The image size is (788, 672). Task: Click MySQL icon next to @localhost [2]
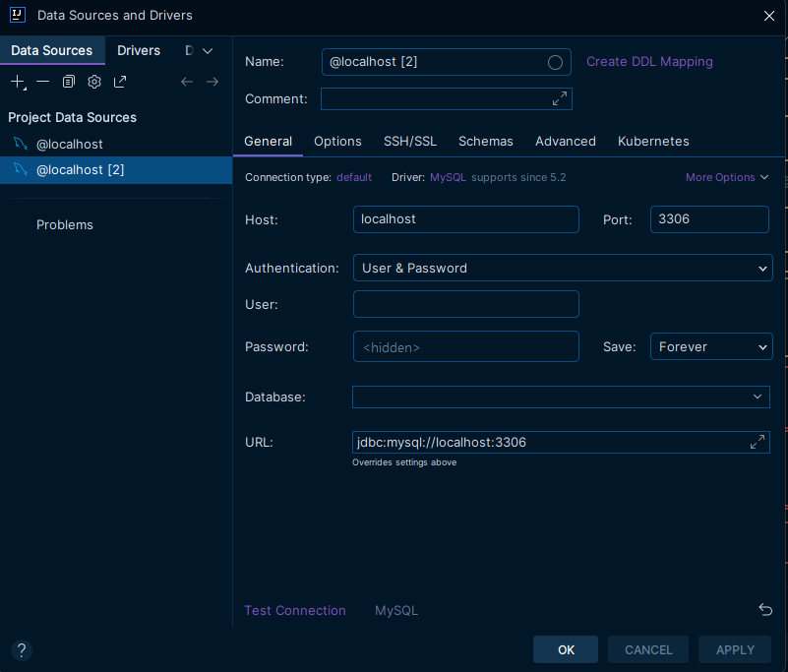[x=20, y=169]
